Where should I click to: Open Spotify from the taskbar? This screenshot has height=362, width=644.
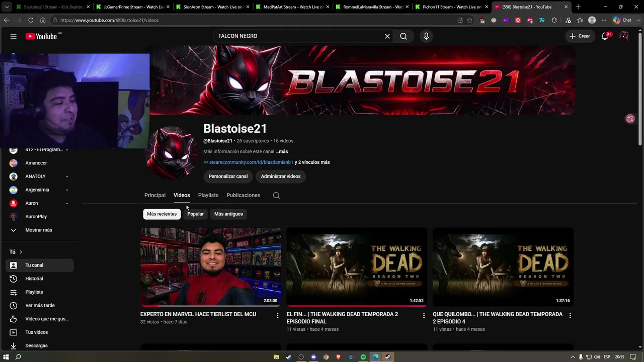tap(363, 357)
